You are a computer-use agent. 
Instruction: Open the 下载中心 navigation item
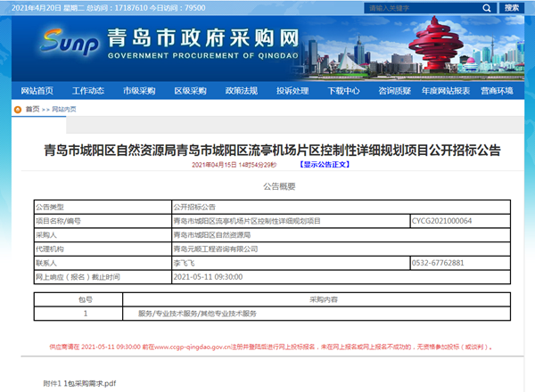click(x=343, y=91)
